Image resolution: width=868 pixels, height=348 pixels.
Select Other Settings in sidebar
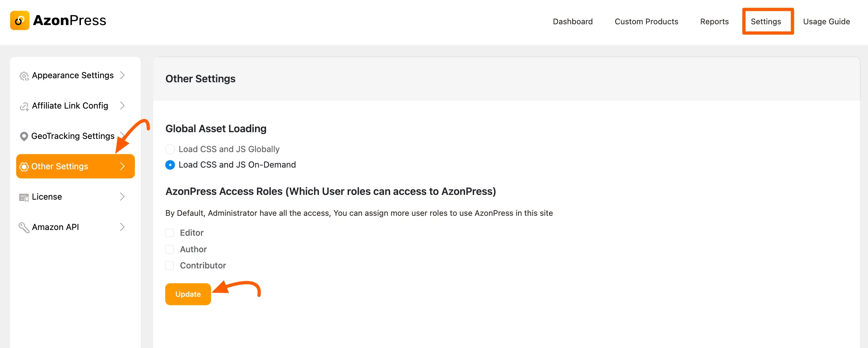[x=76, y=166]
